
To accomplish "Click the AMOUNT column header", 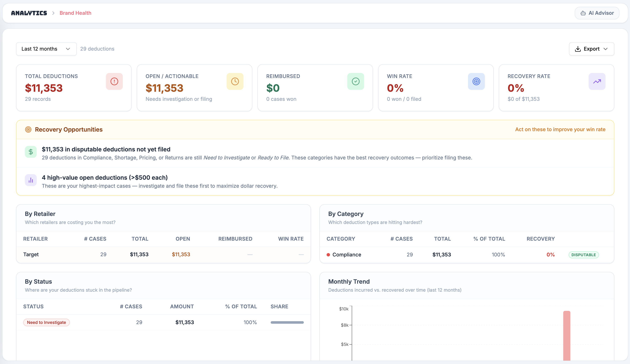I will 182,306.
